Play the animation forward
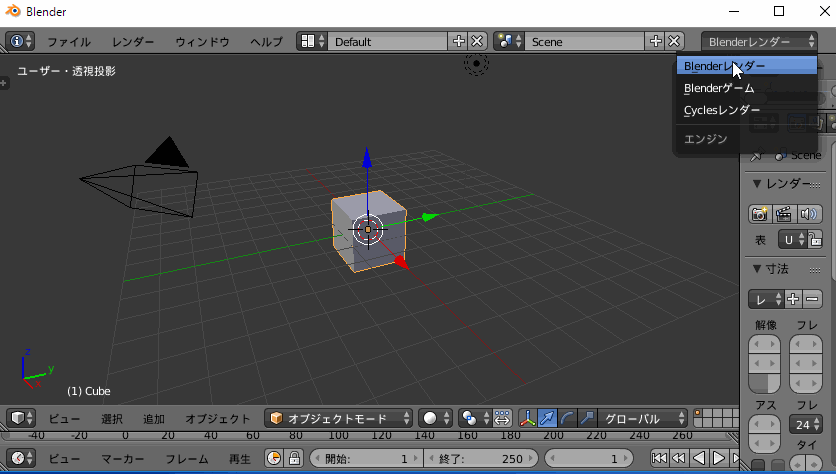The image size is (836, 474). (x=719, y=458)
